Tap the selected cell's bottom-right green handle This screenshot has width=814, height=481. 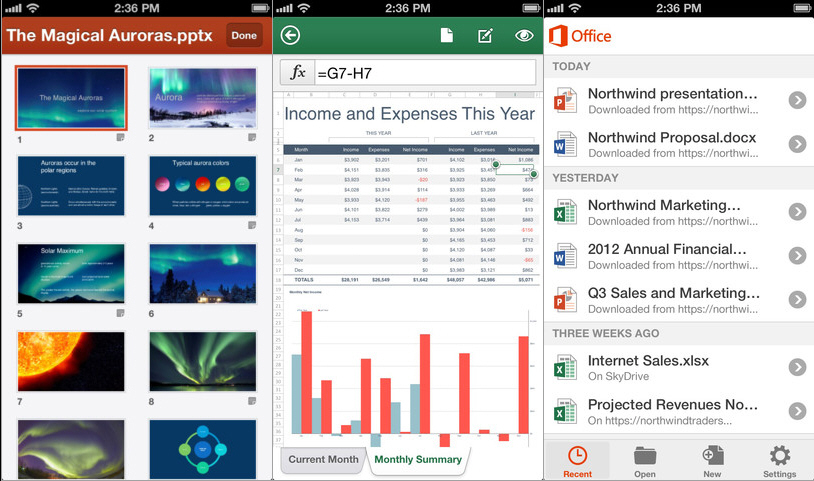[534, 174]
